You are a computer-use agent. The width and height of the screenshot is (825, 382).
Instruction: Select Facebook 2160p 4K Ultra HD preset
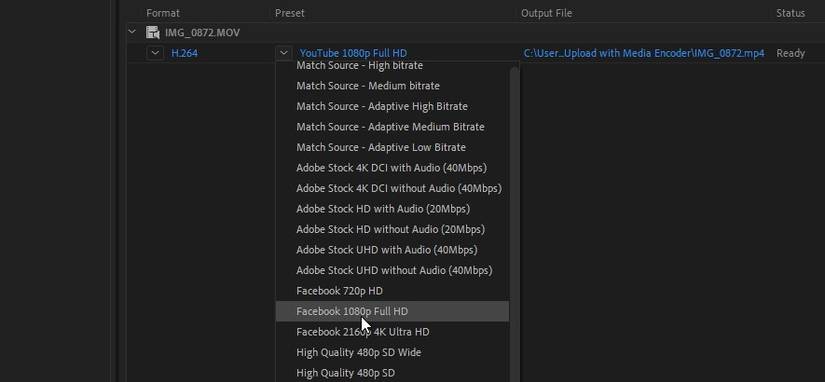point(392,332)
